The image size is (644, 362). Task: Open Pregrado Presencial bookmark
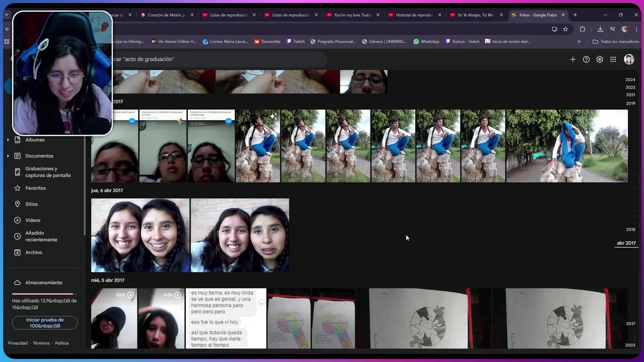pos(333,42)
